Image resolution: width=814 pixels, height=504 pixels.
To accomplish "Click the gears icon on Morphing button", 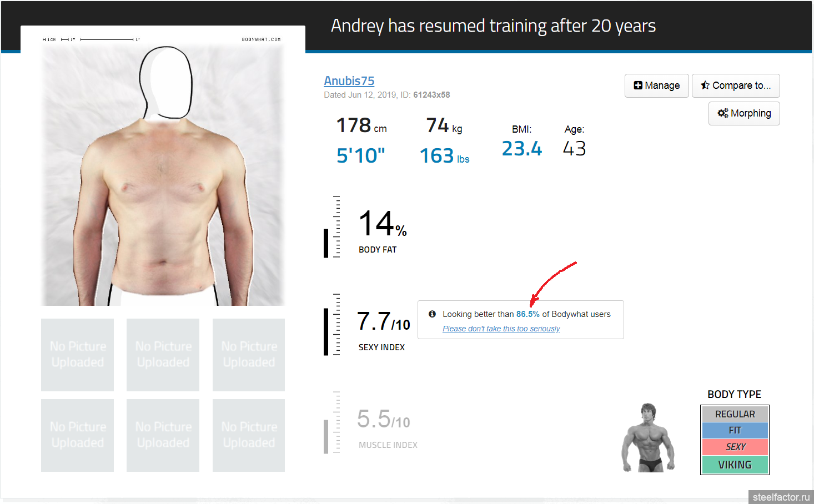I will point(722,113).
